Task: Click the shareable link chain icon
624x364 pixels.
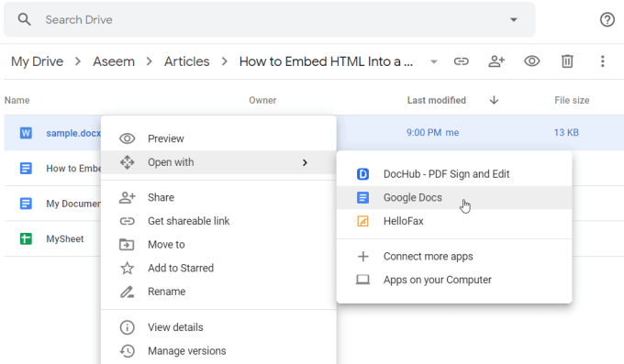Action: [128, 221]
